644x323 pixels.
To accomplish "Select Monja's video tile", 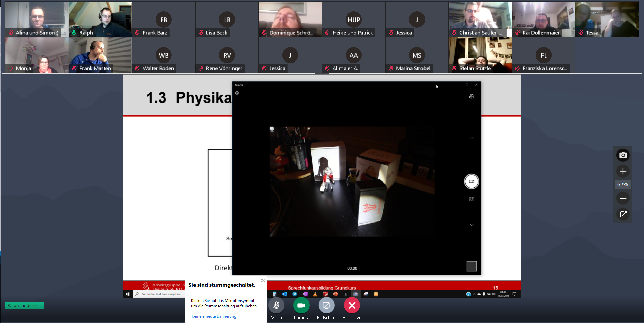I will coord(37,55).
